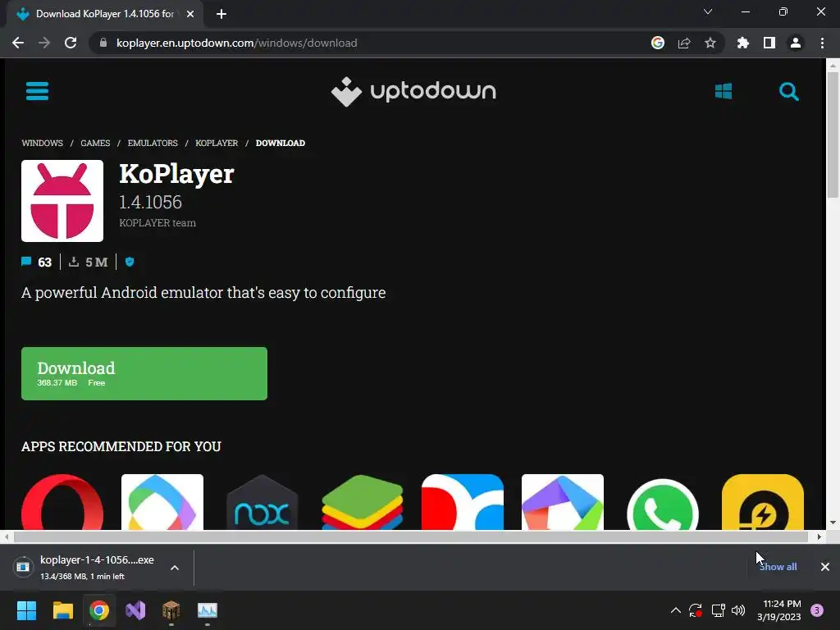This screenshot has width=840, height=630.
Task: Click the green Download button
Action: click(x=144, y=373)
